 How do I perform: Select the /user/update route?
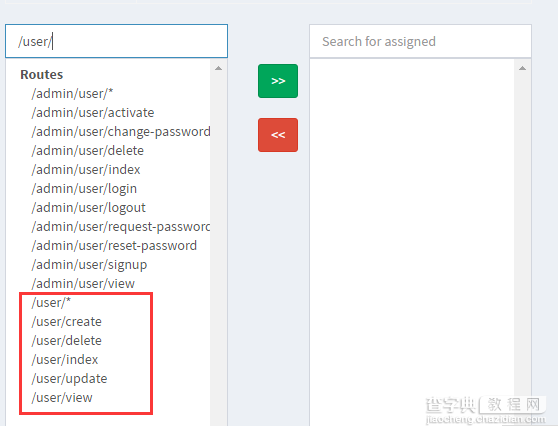click(69, 378)
